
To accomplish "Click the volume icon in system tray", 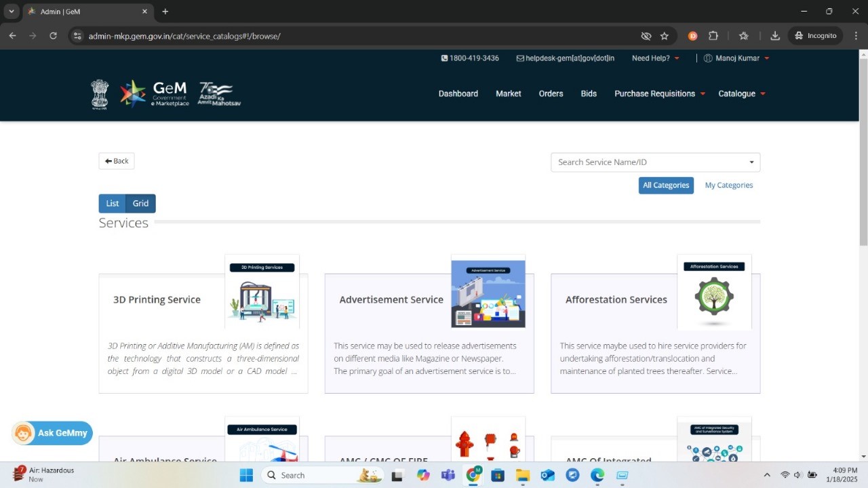I will point(798,475).
